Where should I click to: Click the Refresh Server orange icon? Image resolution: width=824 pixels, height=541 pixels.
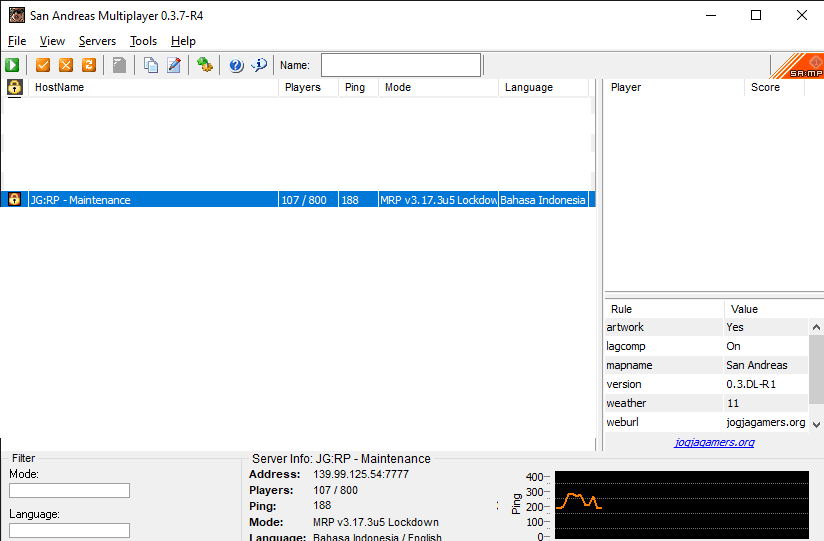point(89,65)
